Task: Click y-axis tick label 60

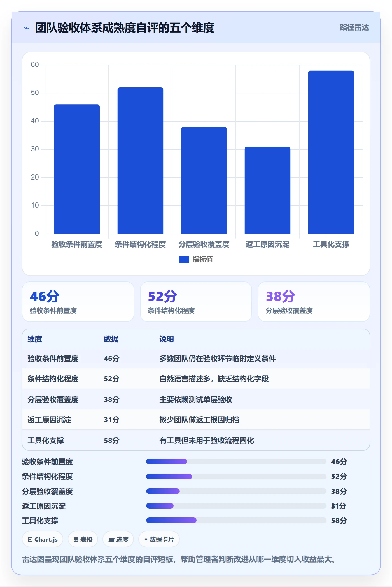Action: 35,65
